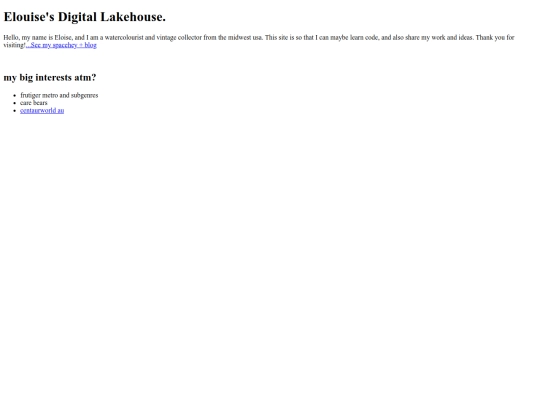The height and width of the screenshot is (405, 540).
Task: Click the word 'Digital' in the title
Action: [x=77, y=17]
